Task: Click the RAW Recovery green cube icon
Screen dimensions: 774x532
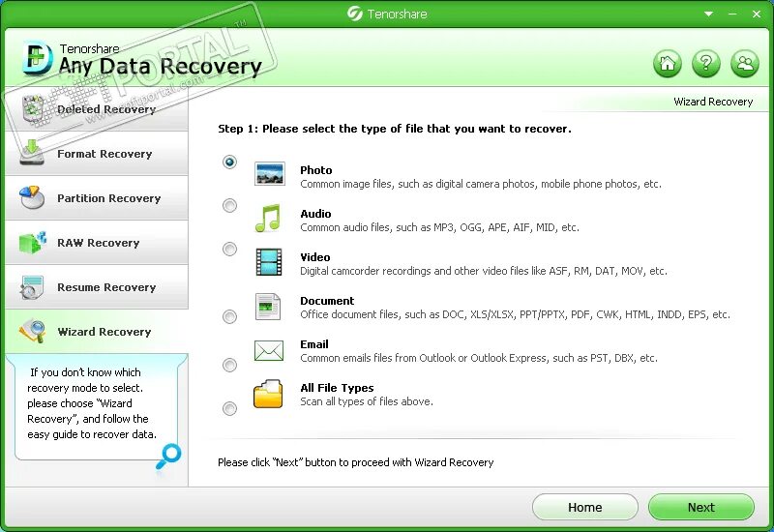Action: tap(32, 242)
